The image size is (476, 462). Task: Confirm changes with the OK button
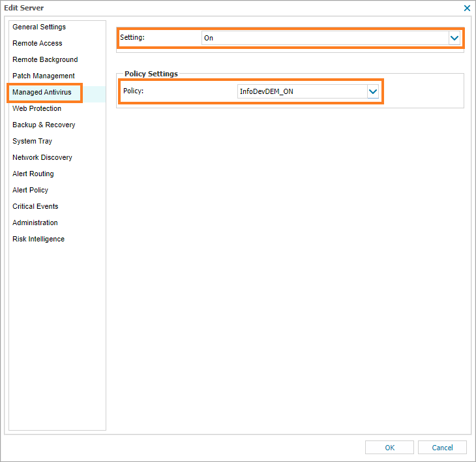[x=389, y=448]
